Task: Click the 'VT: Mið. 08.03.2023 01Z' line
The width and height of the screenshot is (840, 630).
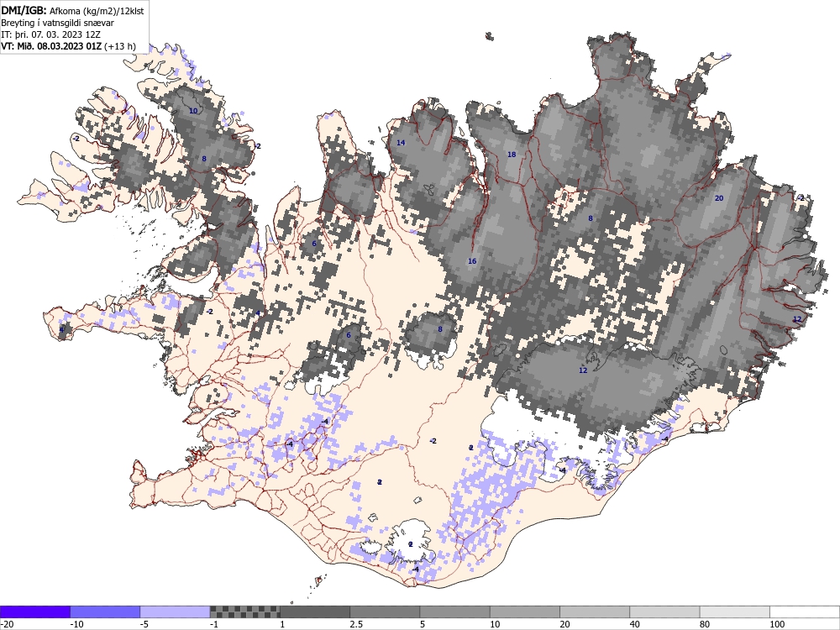Action: click(51, 46)
